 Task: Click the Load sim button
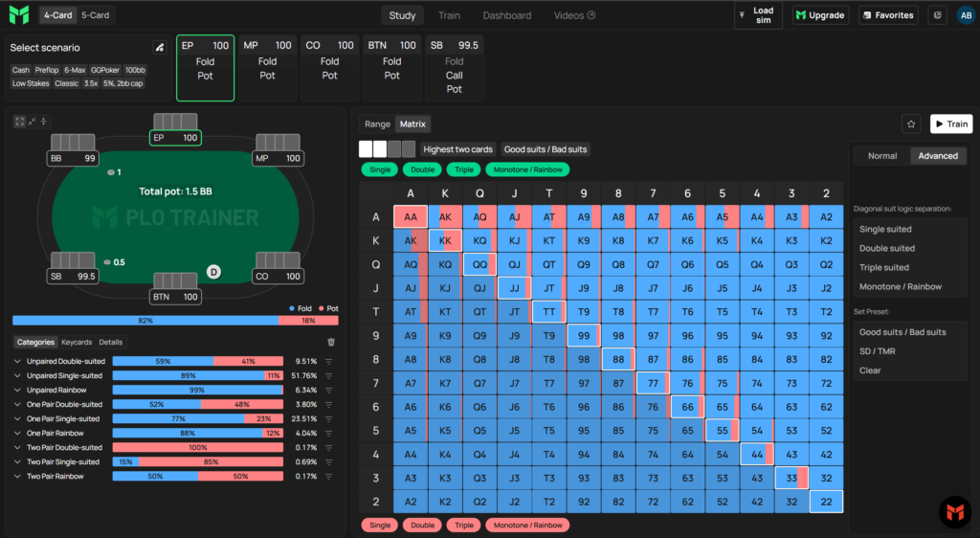pyautogui.click(x=758, y=15)
